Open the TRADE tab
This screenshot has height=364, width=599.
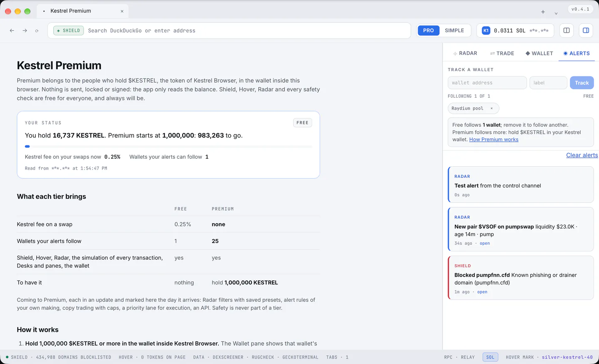coord(502,53)
